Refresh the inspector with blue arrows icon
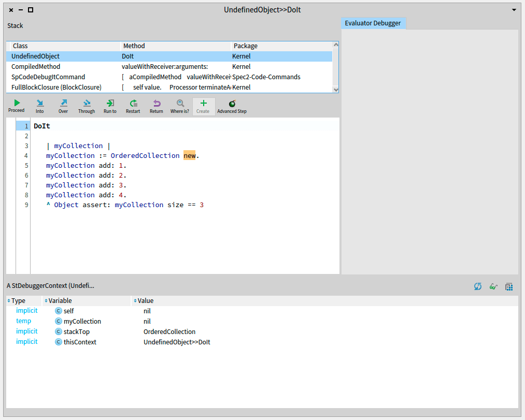 pyautogui.click(x=478, y=286)
